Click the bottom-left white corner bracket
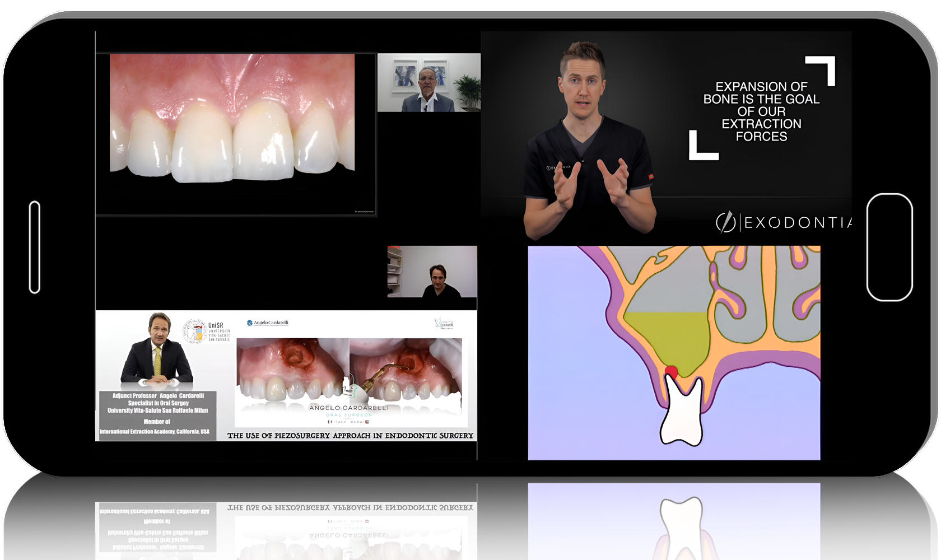Screen dimensions: 941x560 (x=701, y=148)
